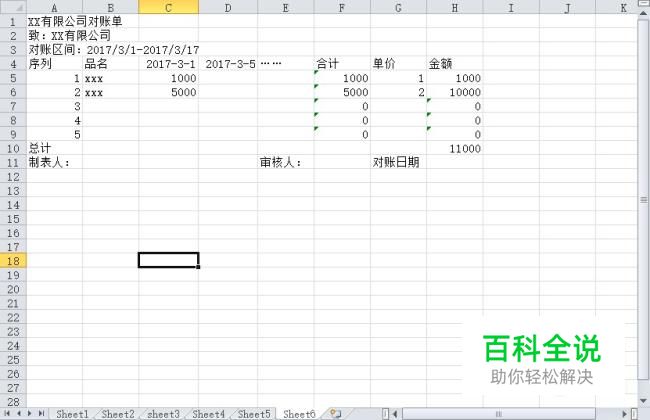Click amount cell showing 10000
This screenshot has width=650, height=420.
coord(455,92)
